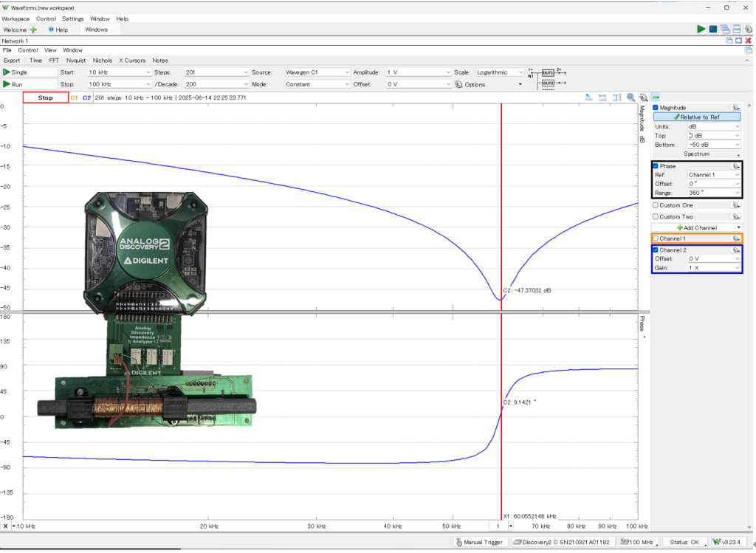Open the Phase settings gear

pyautogui.click(x=735, y=166)
